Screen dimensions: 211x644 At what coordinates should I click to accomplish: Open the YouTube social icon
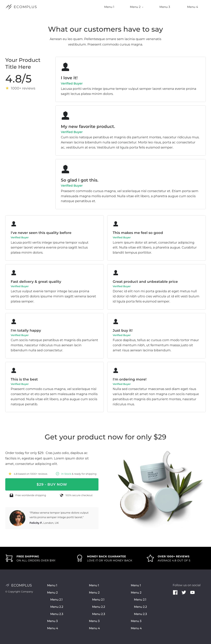click(192, 592)
